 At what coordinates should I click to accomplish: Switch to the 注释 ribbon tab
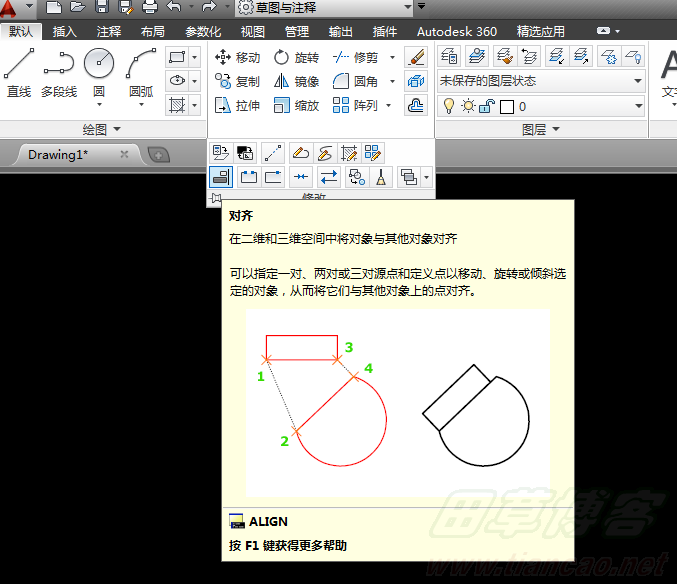click(x=109, y=31)
